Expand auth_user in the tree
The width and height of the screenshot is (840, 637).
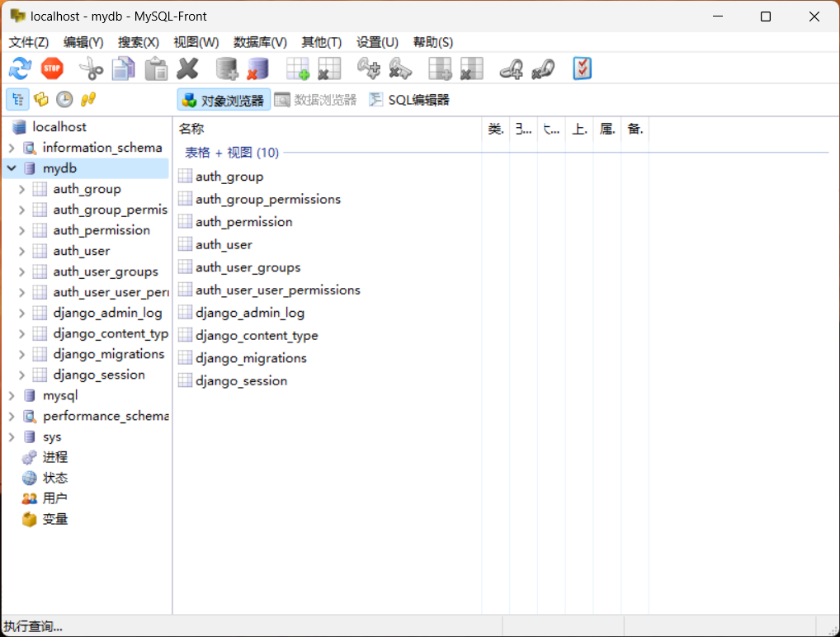pos(21,252)
